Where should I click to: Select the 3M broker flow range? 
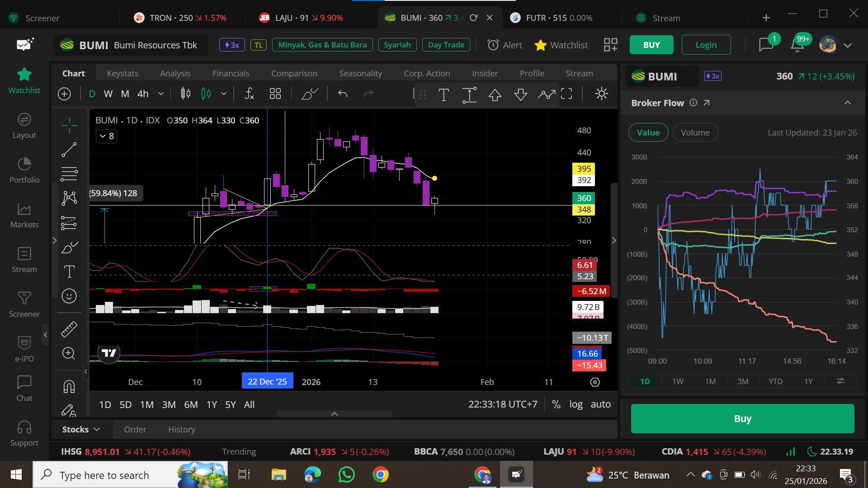(743, 381)
